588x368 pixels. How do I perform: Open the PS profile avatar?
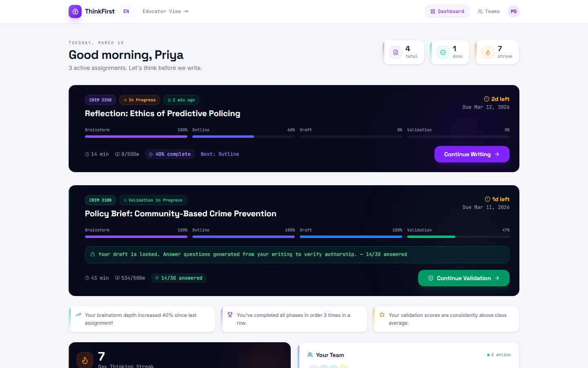pos(514,11)
